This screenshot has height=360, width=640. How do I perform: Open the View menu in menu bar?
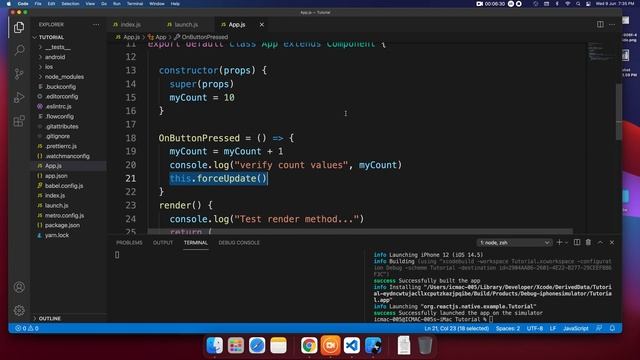pos(90,4)
